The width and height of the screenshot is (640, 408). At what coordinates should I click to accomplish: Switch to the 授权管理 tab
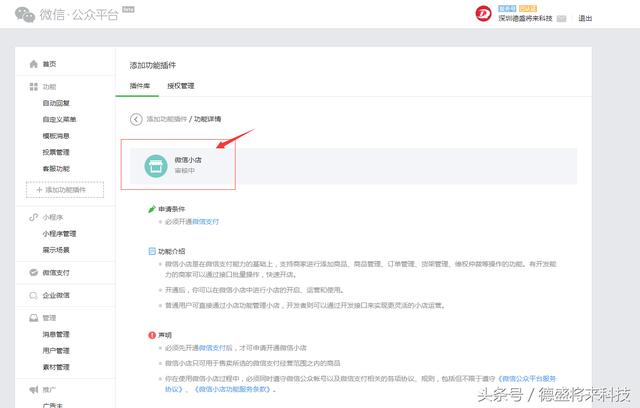[x=180, y=86]
